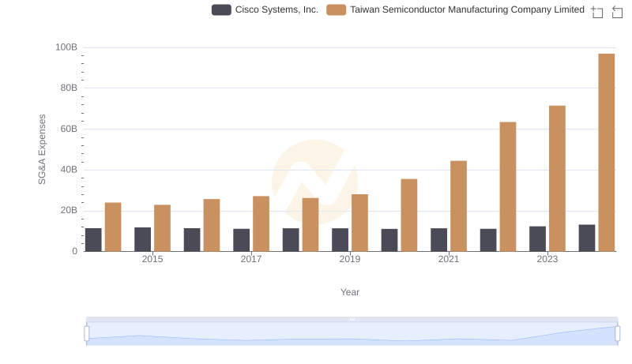Select the dark Cisco bar for 2021

(x=439, y=240)
